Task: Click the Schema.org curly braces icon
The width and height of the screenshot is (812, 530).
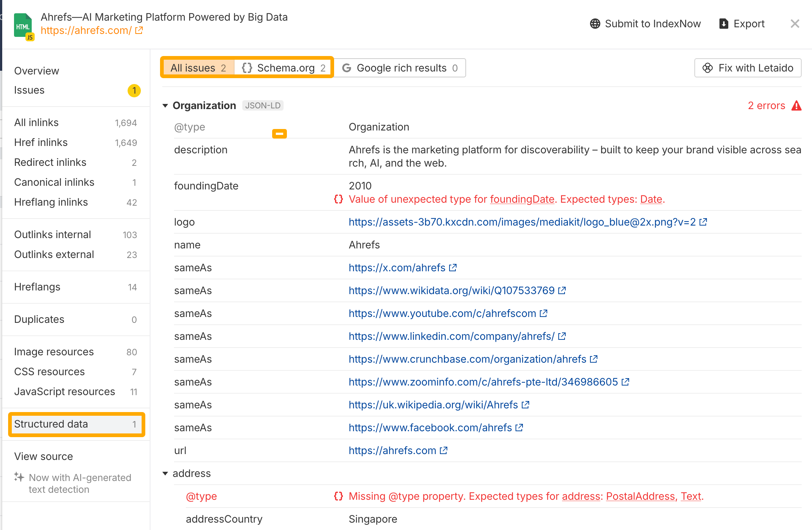Action: pos(247,68)
